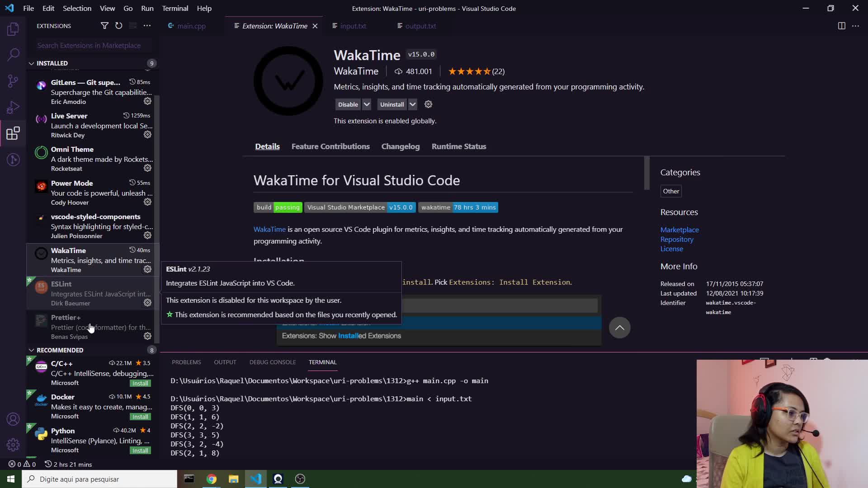868x488 pixels.
Task: Open the errors and warnings status item
Action: [x=22, y=464]
